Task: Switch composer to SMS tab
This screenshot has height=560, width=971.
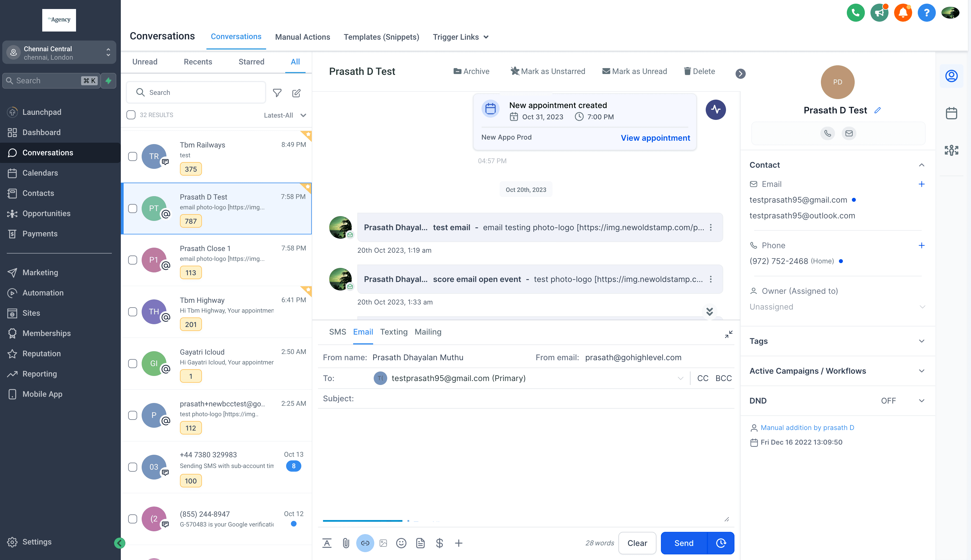Action: tap(337, 332)
